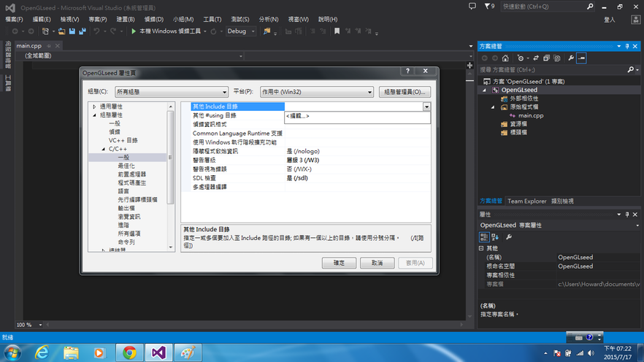Click the feedback speech bubble icon
Screen dimensions: 644x362
[x=472, y=6]
